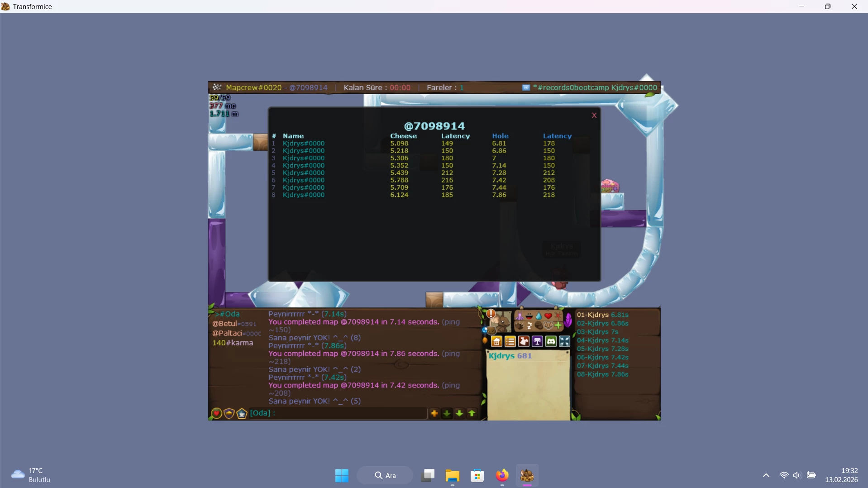The image size is (868, 488).
Task: Open the green Discord button
Action: [551, 341]
